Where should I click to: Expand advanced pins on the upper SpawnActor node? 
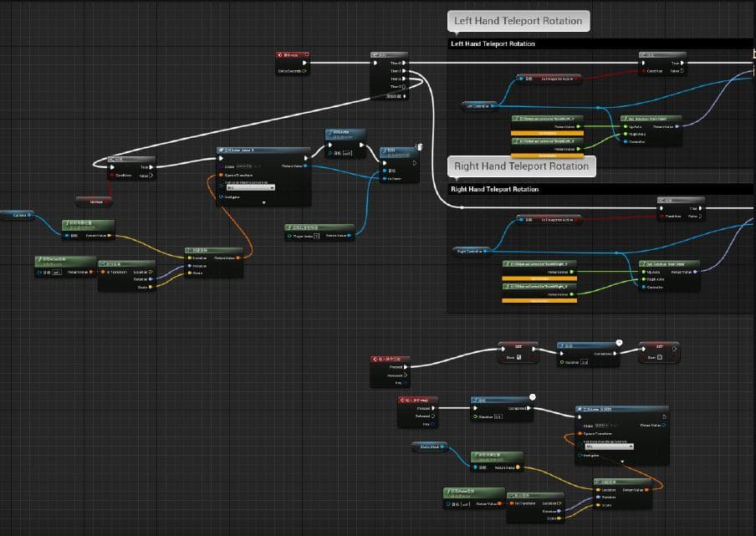[x=263, y=203]
